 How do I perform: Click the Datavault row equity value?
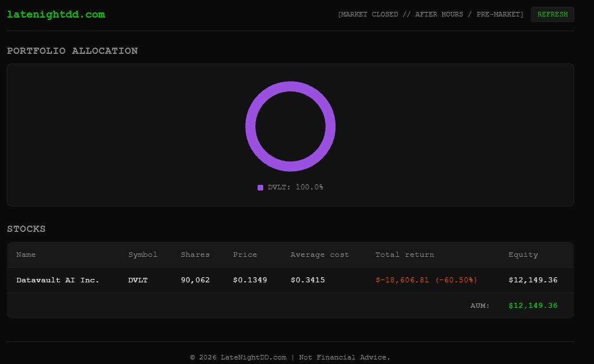click(x=533, y=280)
